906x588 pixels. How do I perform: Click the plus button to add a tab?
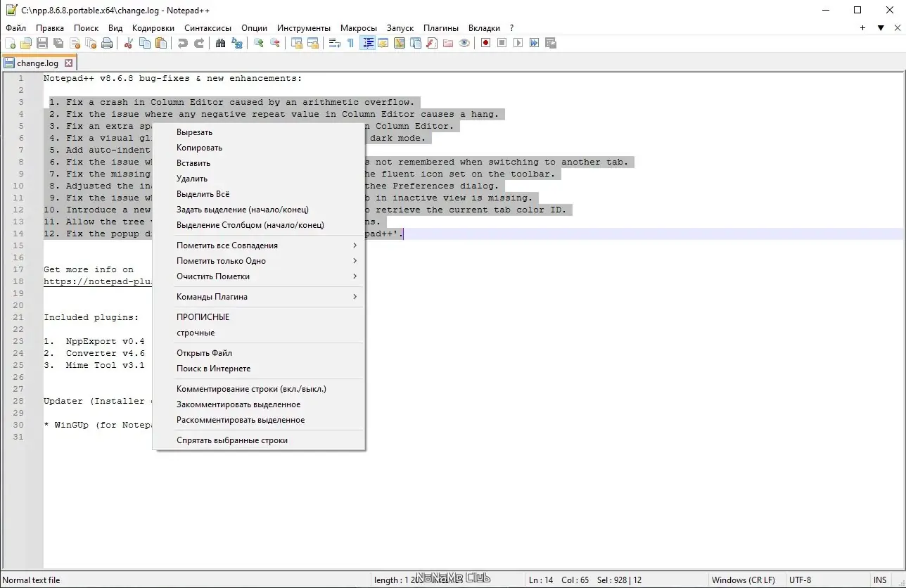pyautogui.click(x=862, y=28)
